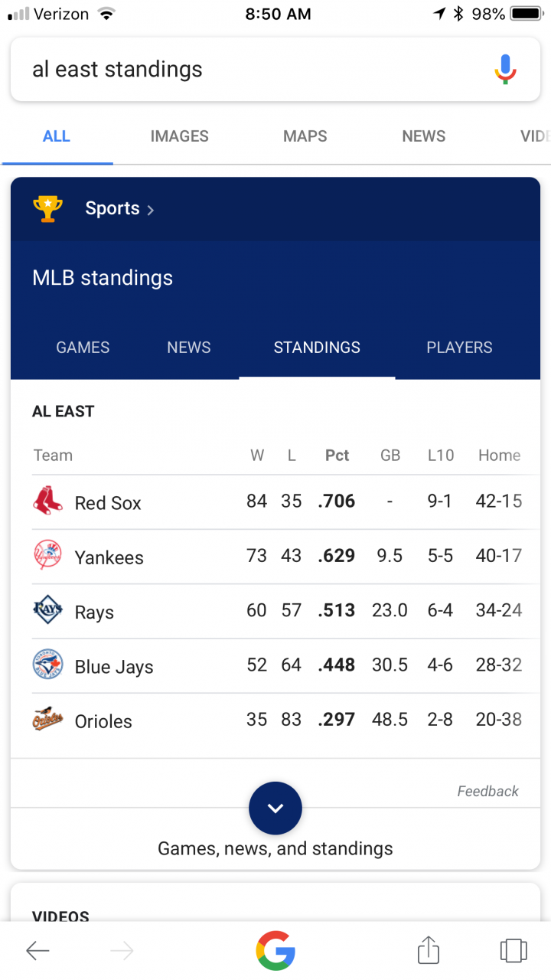This screenshot has height=980, width=551.
Task: Focus the 'al east standings' search field
Action: coord(253,70)
